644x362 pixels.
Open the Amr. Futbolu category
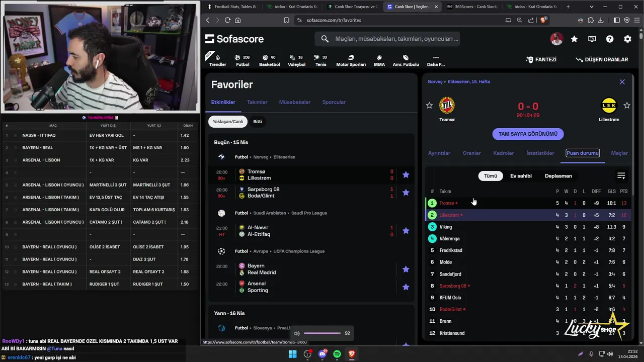406,60
